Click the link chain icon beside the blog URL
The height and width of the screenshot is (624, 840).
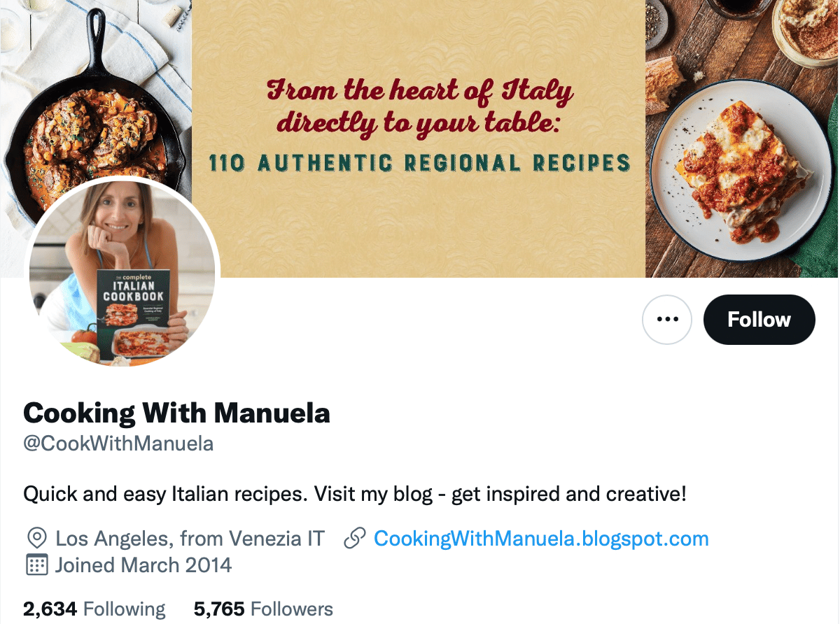pyautogui.click(x=354, y=538)
